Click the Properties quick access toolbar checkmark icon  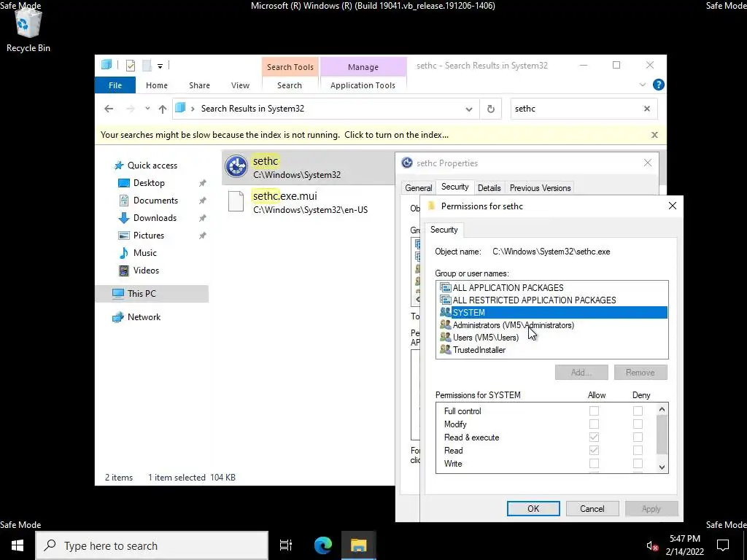pyautogui.click(x=131, y=66)
